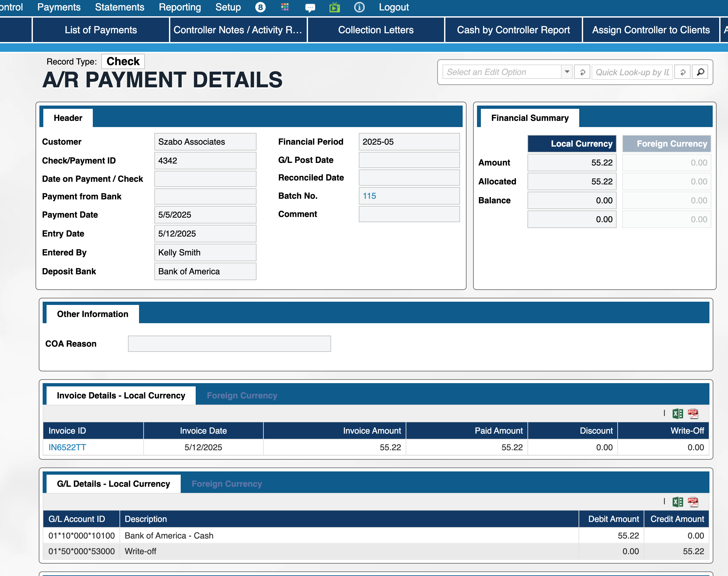The image size is (728, 576).
Task: Switch to Foreign Currency invoice details tab
Action: tap(242, 395)
